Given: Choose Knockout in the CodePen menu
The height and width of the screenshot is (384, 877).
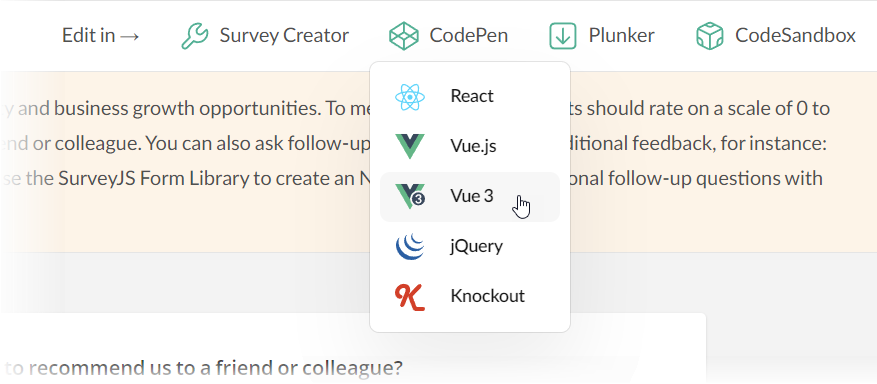Looking at the screenshot, I should (x=470, y=296).
